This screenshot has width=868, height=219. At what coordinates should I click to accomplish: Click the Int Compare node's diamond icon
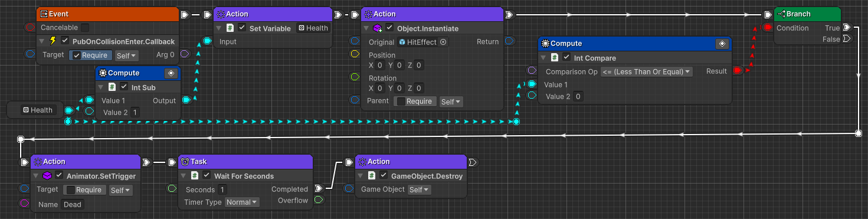point(722,44)
